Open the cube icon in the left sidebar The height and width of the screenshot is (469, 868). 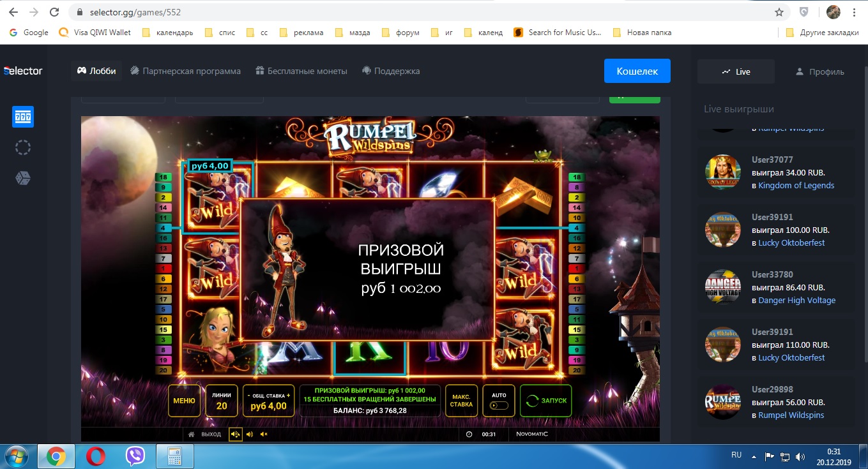point(23,178)
